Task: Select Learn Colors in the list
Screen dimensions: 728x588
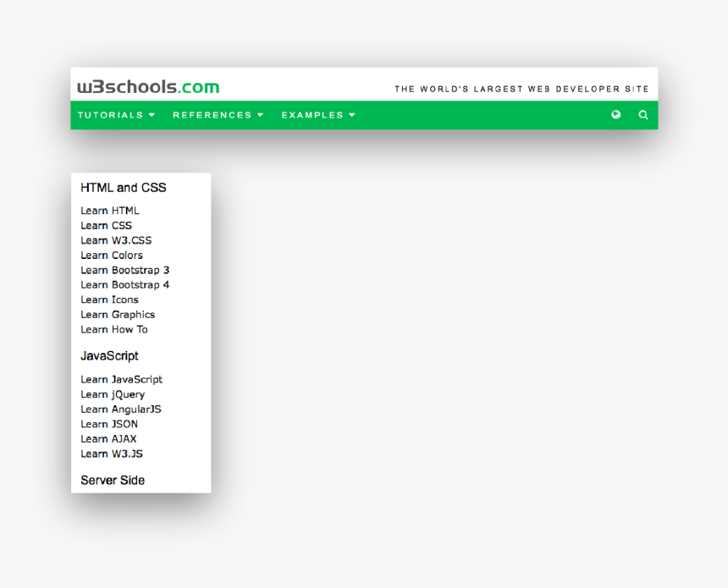Action: click(x=112, y=256)
